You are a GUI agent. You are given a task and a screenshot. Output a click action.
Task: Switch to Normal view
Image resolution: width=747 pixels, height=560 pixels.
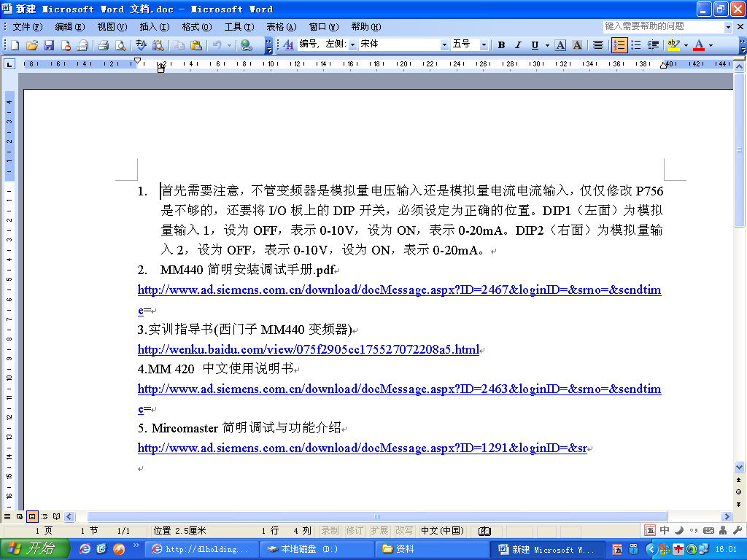(x=7, y=516)
